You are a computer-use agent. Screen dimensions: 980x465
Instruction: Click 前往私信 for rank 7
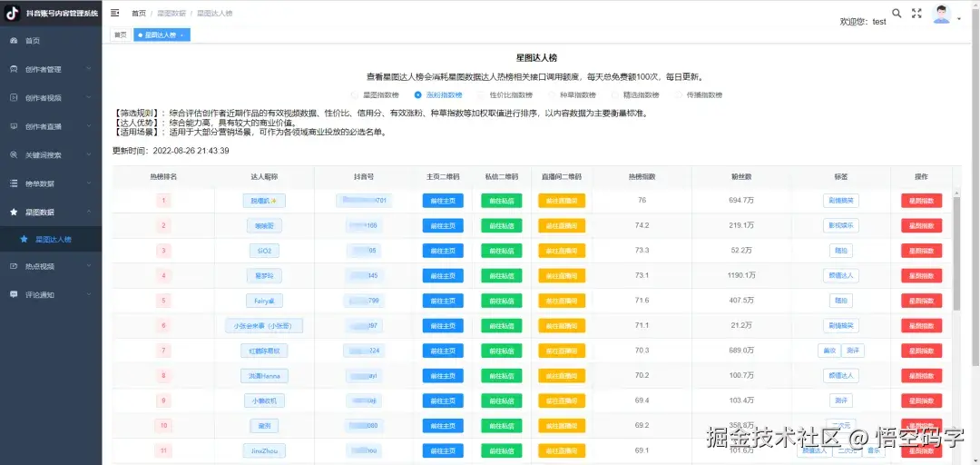pos(502,351)
